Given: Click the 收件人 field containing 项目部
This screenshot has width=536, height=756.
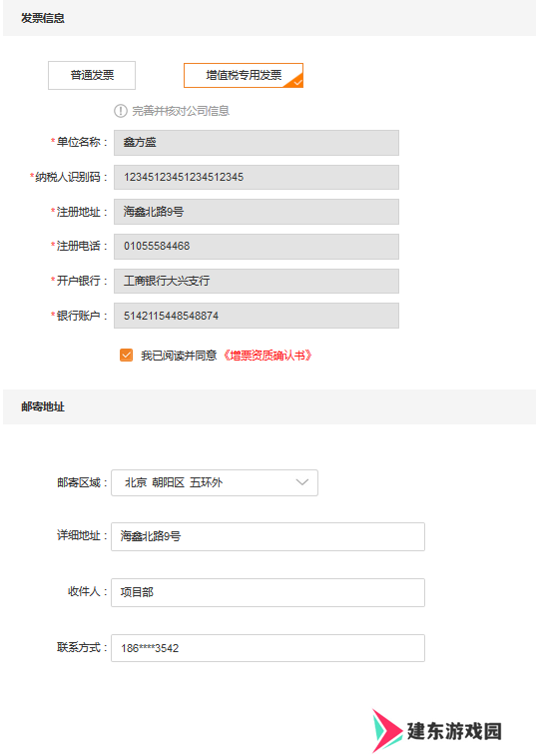Looking at the screenshot, I should point(268,592).
